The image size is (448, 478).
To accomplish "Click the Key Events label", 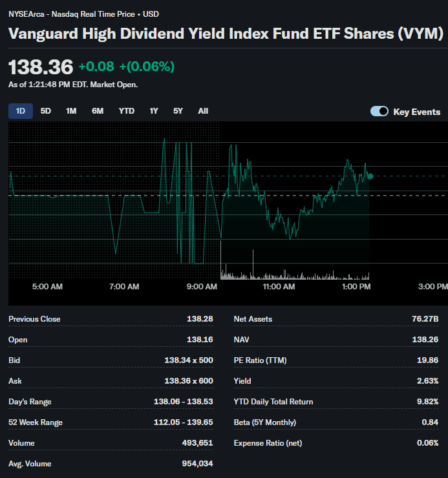I will click(x=416, y=112).
